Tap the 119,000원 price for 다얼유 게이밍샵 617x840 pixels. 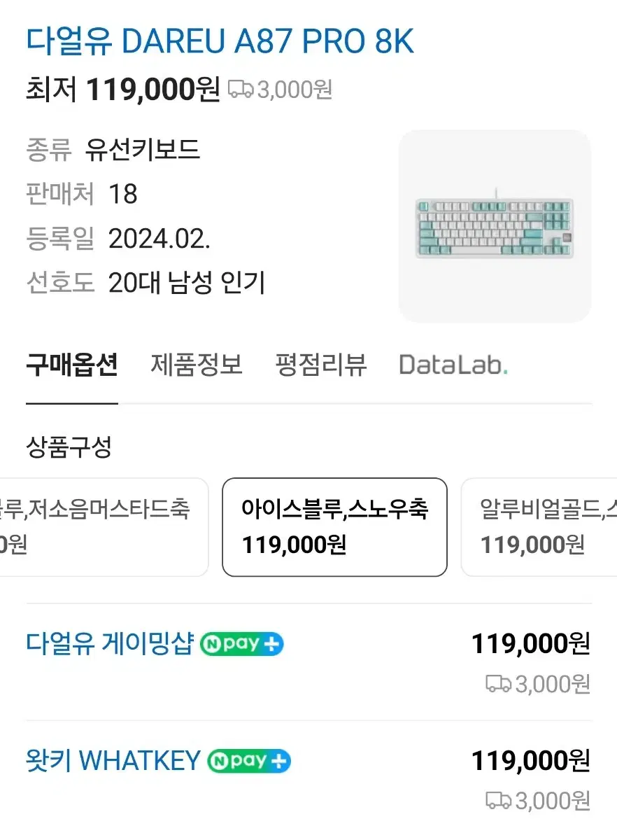coord(531,643)
